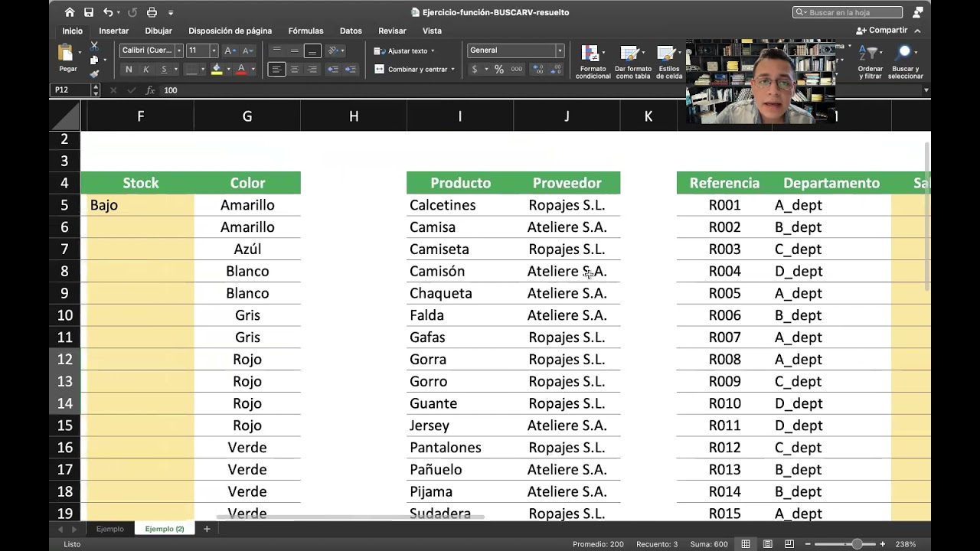The image size is (980, 551).
Task: Apply percent style with the % icon
Action: click(498, 69)
